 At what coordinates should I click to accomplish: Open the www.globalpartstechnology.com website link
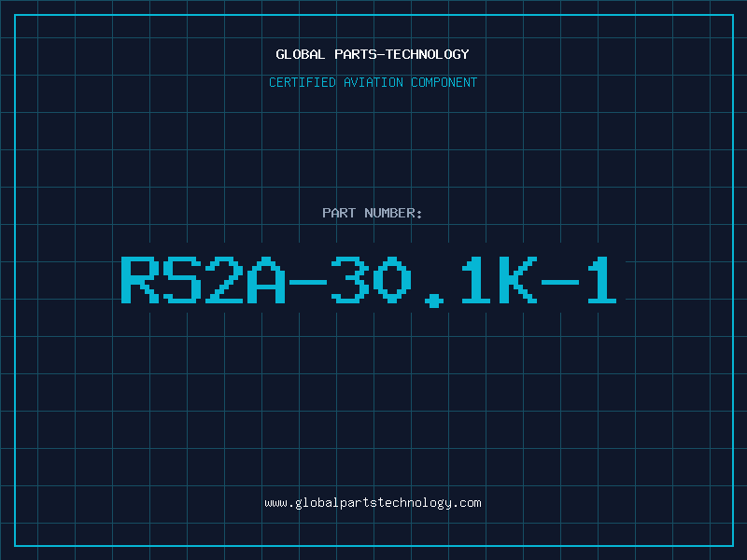tap(373, 503)
